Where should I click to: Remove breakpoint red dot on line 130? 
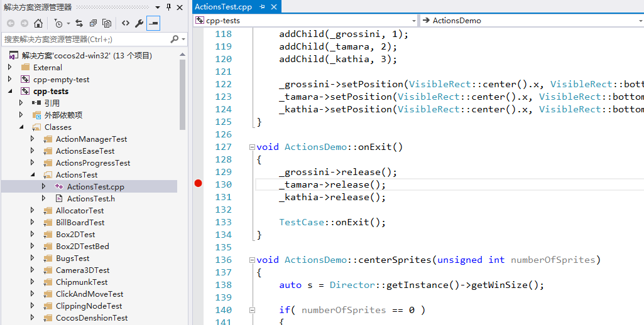[199, 184]
